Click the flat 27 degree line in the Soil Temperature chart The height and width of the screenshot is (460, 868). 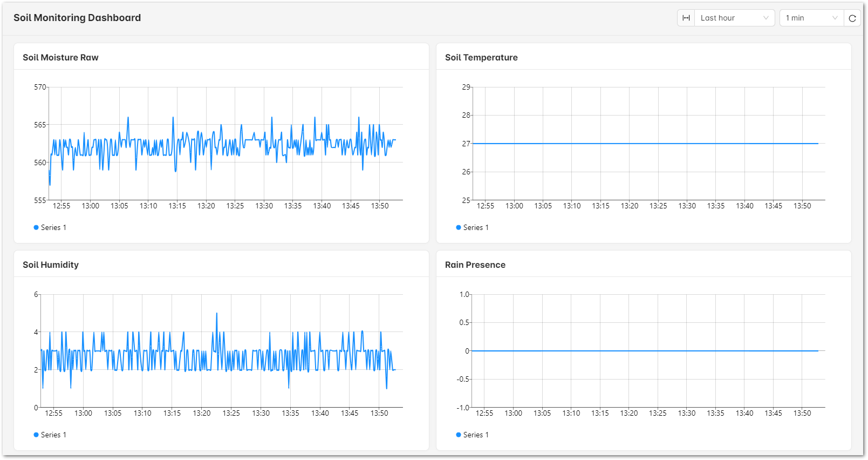click(645, 144)
